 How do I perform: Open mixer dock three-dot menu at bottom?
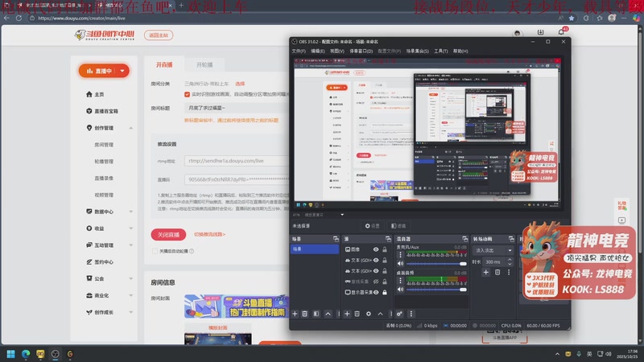411,314
